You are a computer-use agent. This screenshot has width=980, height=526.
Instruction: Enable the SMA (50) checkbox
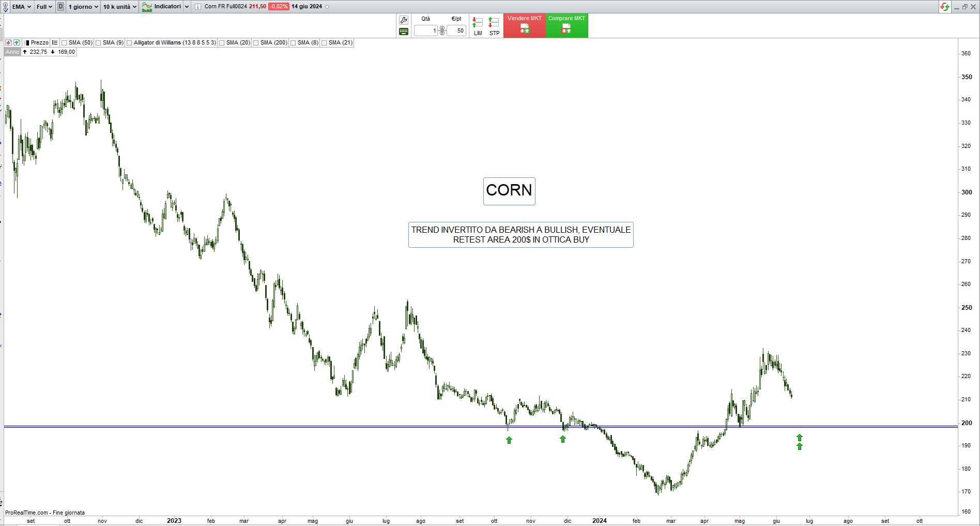click(65, 43)
